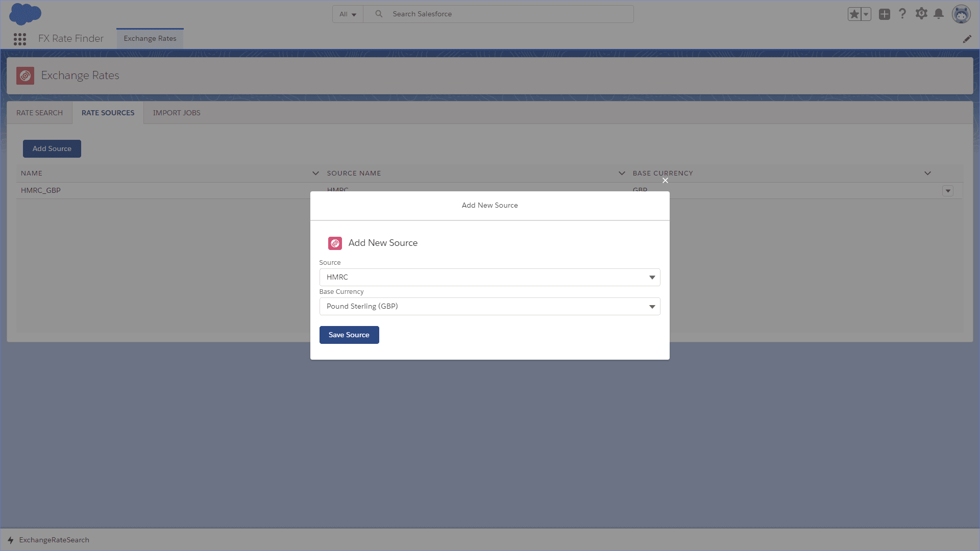This screenshot has height=551, width=980.
Task: Click the pencil edit icon in toolbar
Action: (967, 39)
